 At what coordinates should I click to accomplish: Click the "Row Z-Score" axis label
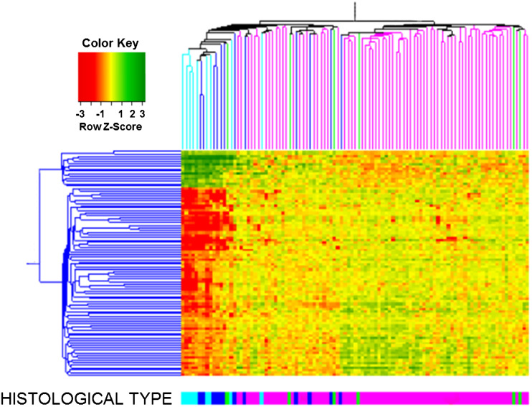point(111,126)
